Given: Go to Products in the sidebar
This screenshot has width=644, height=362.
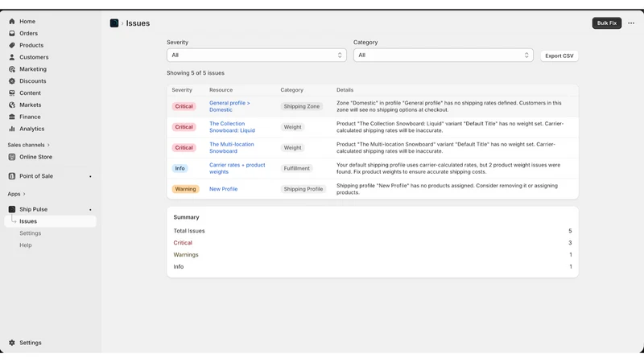Looking at the screenshot, I should (x=31, y=45).
